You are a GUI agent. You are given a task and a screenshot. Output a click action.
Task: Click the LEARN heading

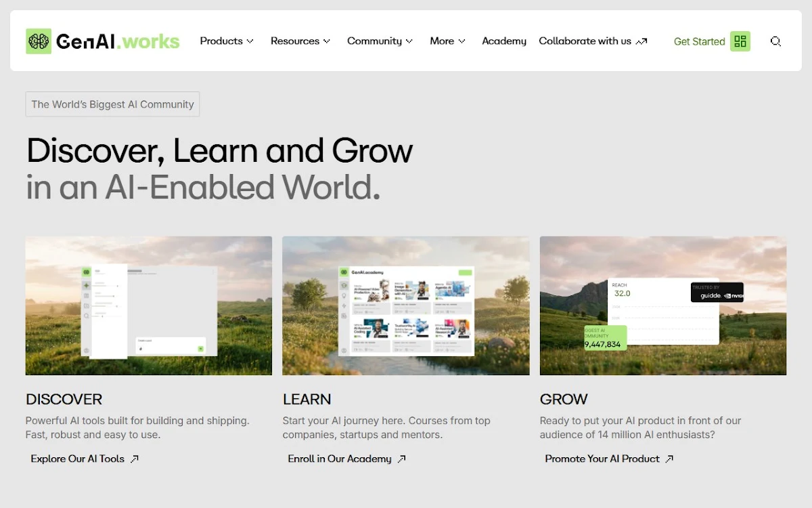(307, 399)
